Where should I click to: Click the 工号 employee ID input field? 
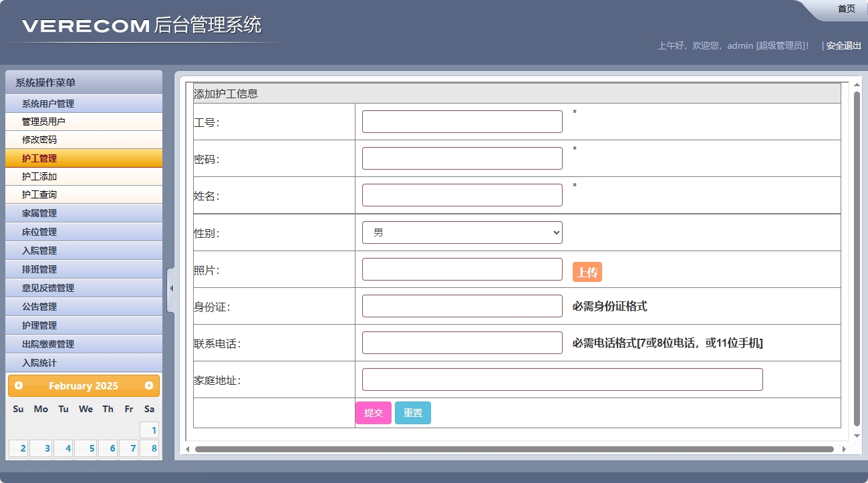click(461, 121)
